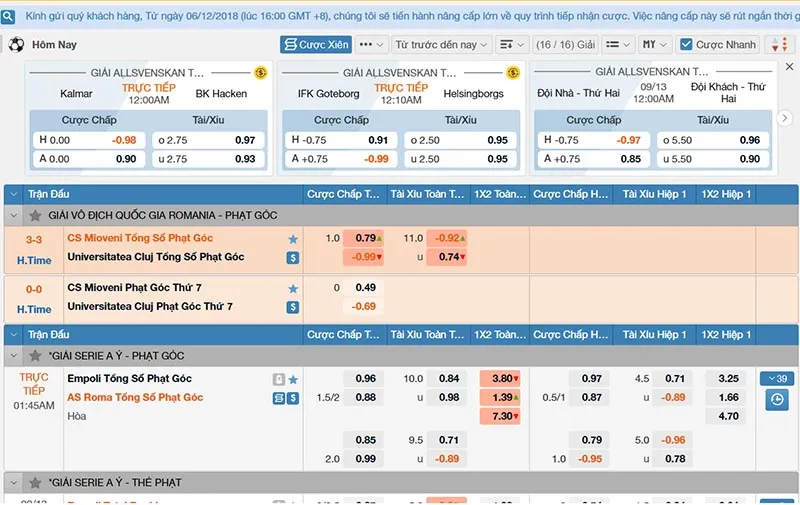Click the Cược Xiên parlay button
Viewport: 800px width, 505px height.
click(x=315, y=45)
